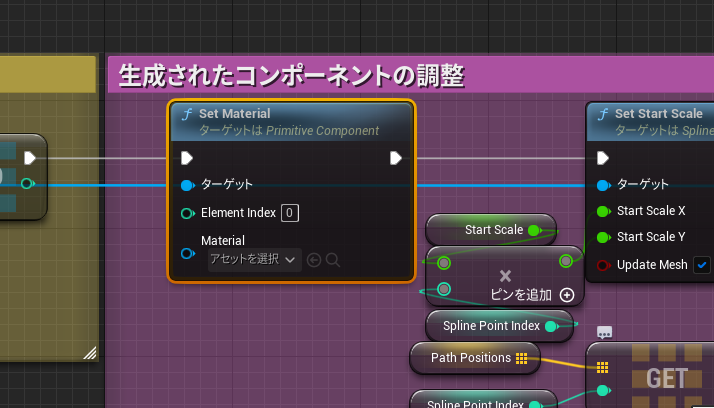Click the Start Scale X input pin
This screenshot has width=714, height=408.
603,211
